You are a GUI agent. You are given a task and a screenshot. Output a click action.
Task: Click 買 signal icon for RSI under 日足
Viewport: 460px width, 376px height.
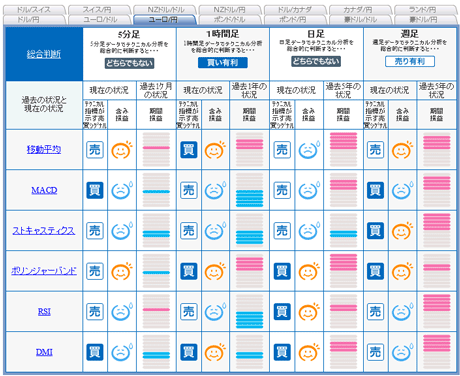[282, 312]
